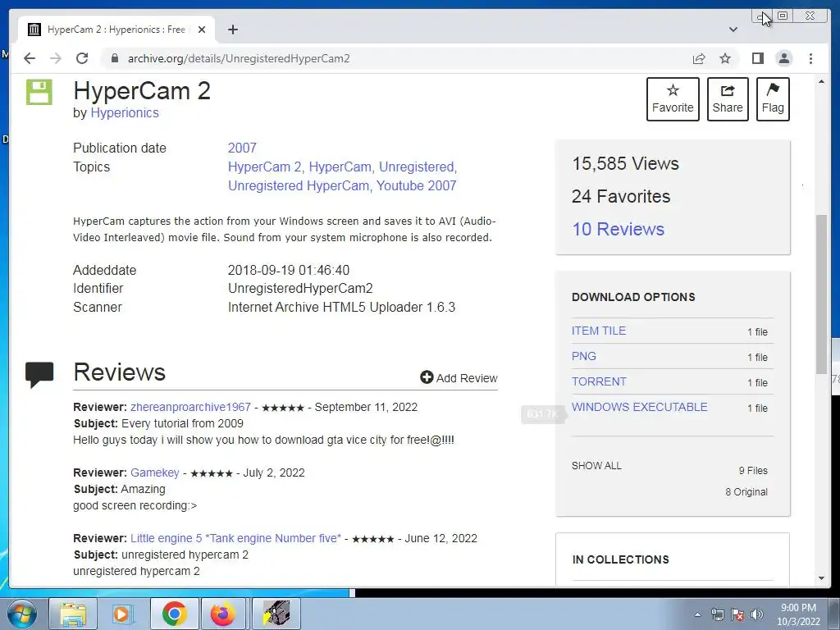Download the ITEM TILE file
Viewport: 840px width, 630px height.
coord(598,331)
